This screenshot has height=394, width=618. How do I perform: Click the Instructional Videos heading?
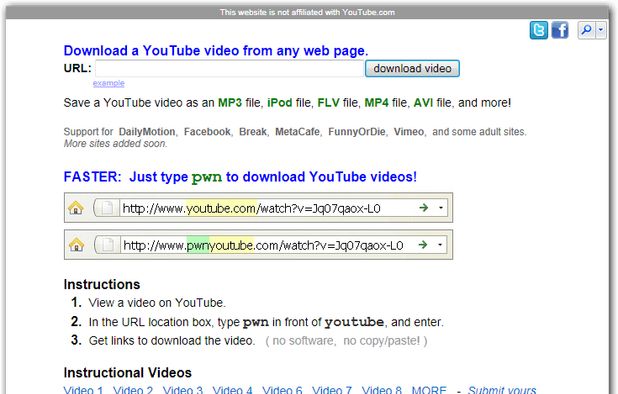(x=128, y=373)
